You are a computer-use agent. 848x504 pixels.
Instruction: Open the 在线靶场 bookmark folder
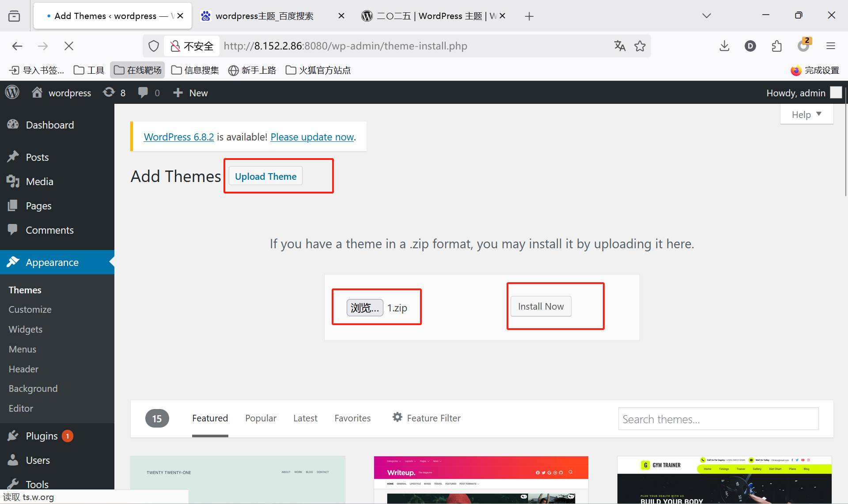coord(137,70)
